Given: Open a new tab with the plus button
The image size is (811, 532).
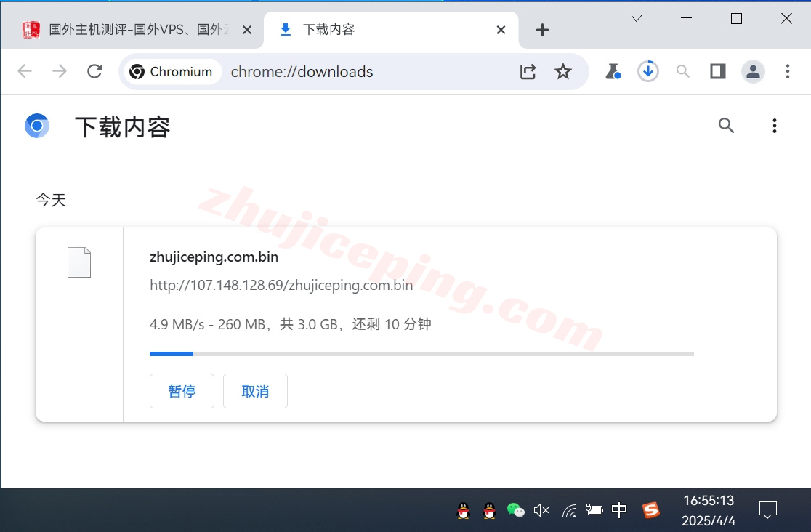Looking at the screenshot, I should 542,30.
